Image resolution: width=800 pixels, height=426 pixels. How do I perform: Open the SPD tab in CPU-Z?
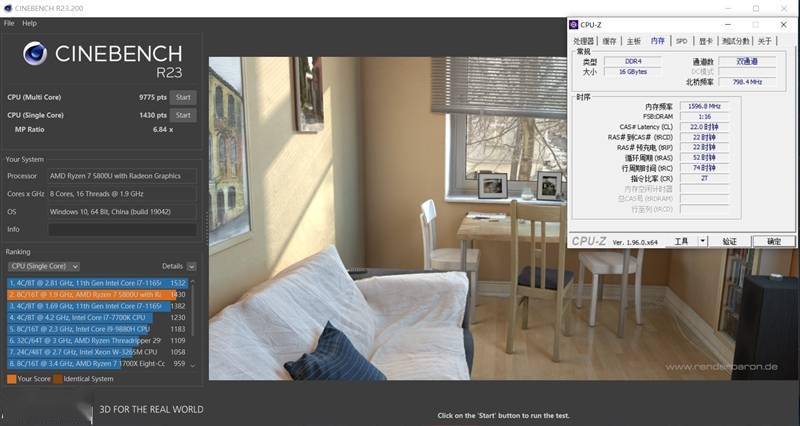pos(682,41)
